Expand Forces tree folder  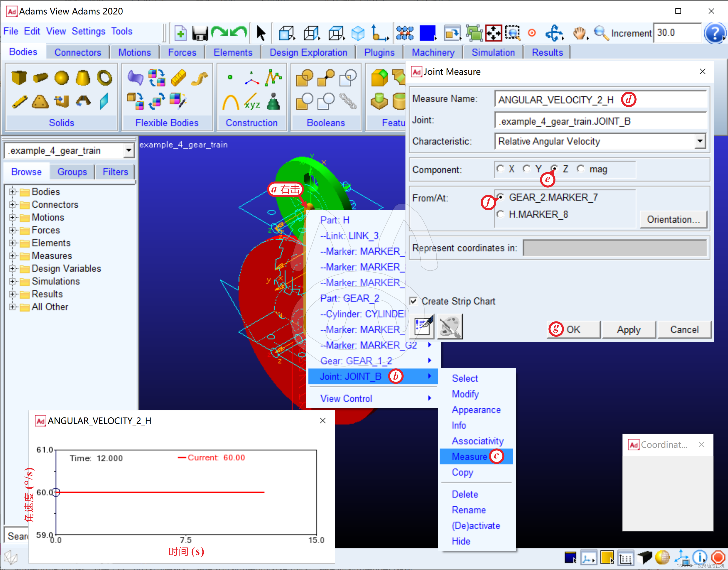pos(12,230)
